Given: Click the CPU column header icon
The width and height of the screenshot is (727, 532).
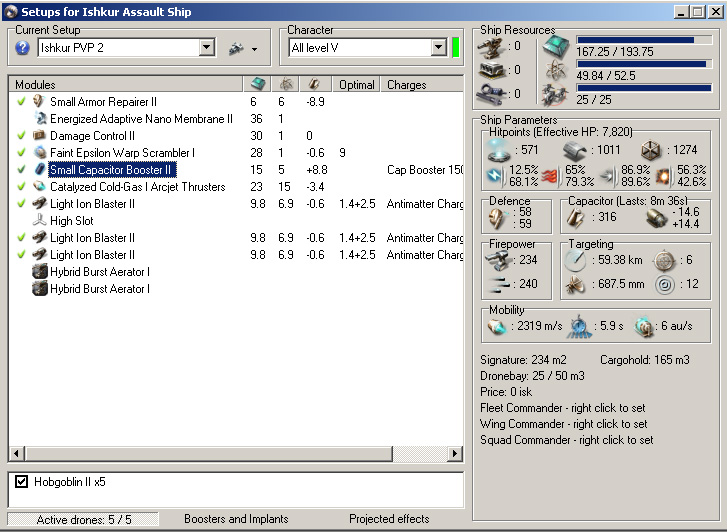Looking at the screenshot, I should [258, 84].
